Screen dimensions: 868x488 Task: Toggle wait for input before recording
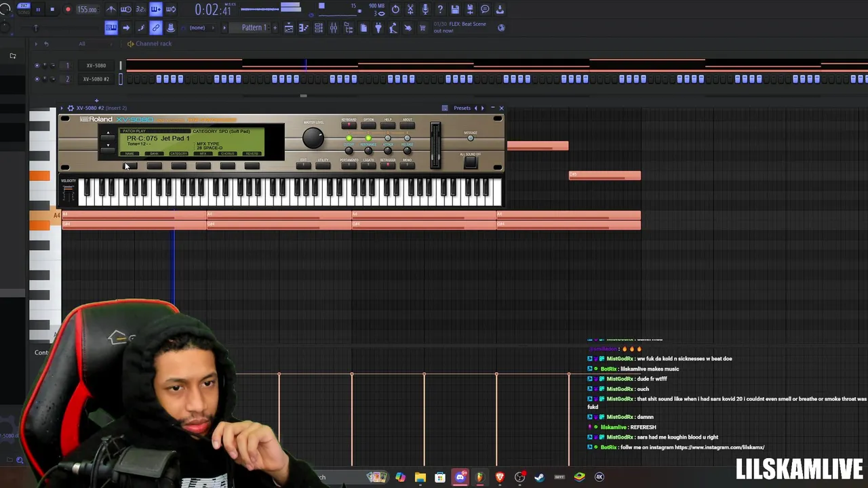[126, 9]
